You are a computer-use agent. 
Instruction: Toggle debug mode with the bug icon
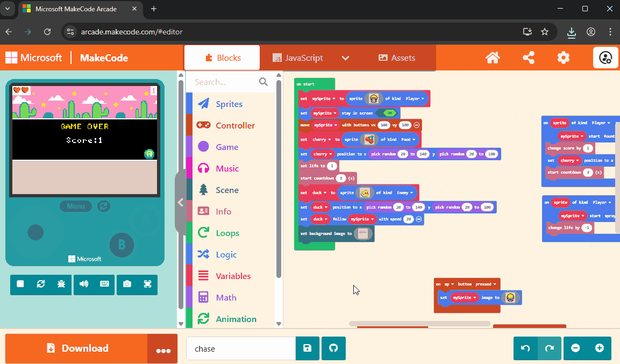[61, 284]
